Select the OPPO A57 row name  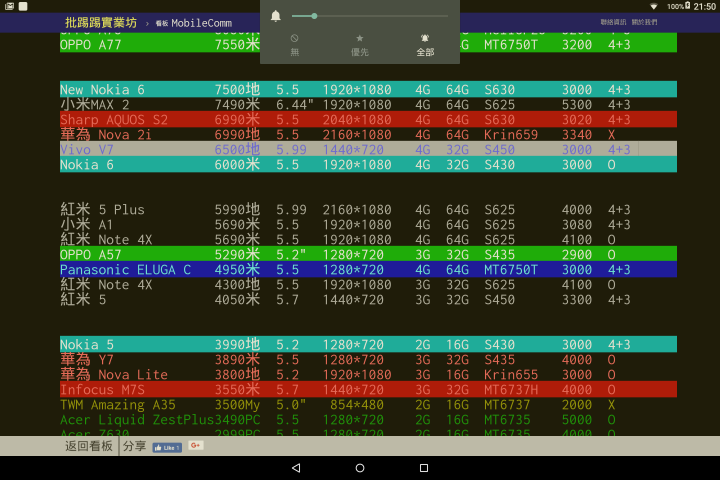90,255
